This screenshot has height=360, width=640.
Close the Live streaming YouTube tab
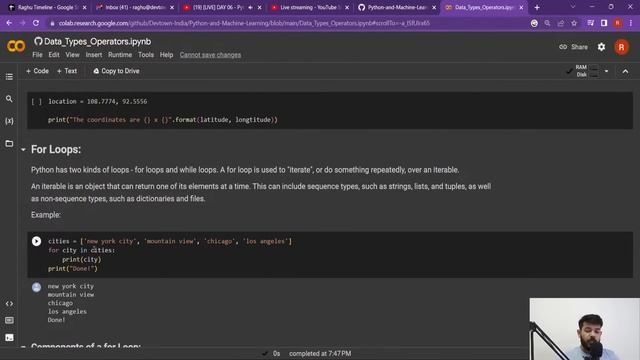pyautogui.click(x=347, y=7)
